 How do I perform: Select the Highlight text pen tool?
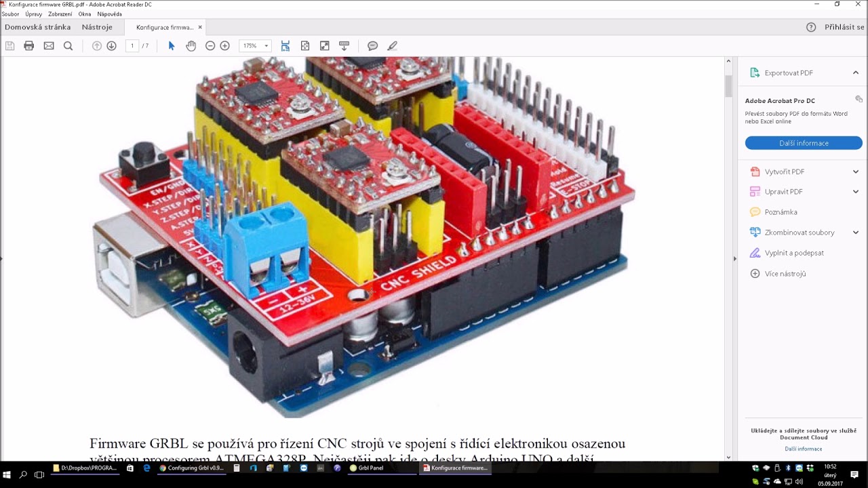tap(392, 46)
